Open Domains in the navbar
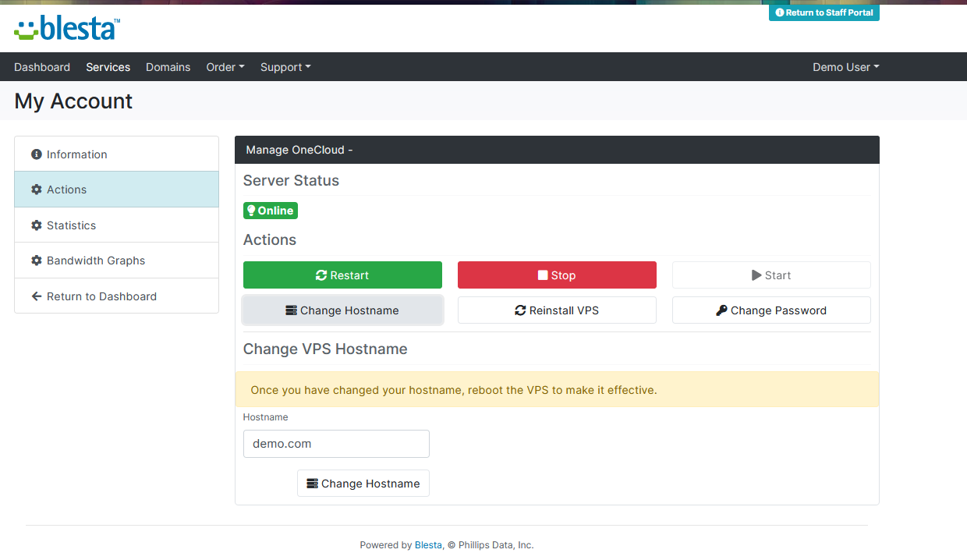The image size is (967, 560). (168, 67)
